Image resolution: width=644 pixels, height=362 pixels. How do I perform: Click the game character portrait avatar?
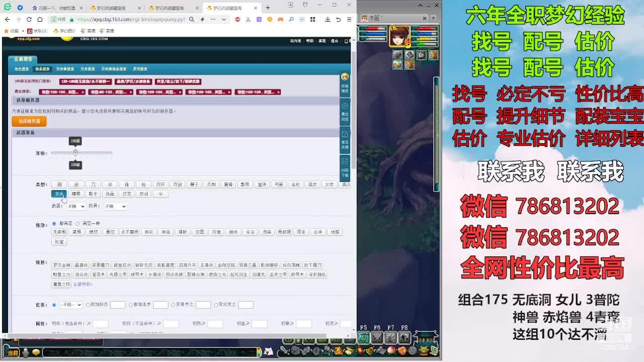coord(399,36)
